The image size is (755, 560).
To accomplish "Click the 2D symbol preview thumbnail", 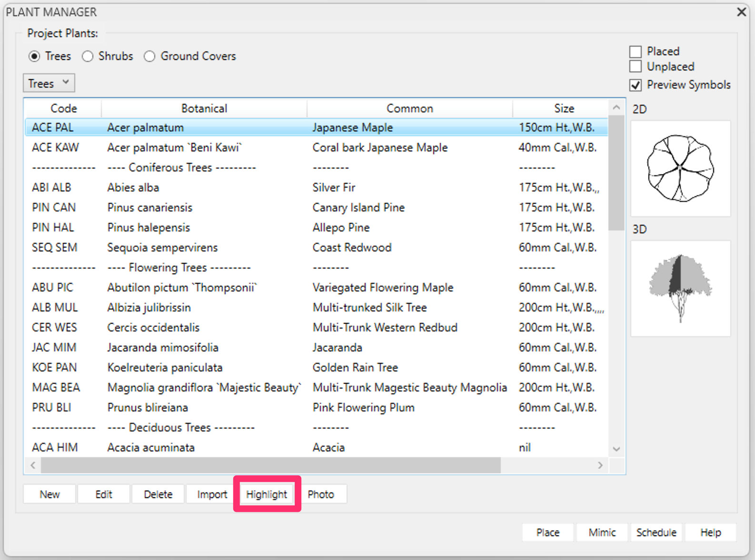I will tap(681, 169).
